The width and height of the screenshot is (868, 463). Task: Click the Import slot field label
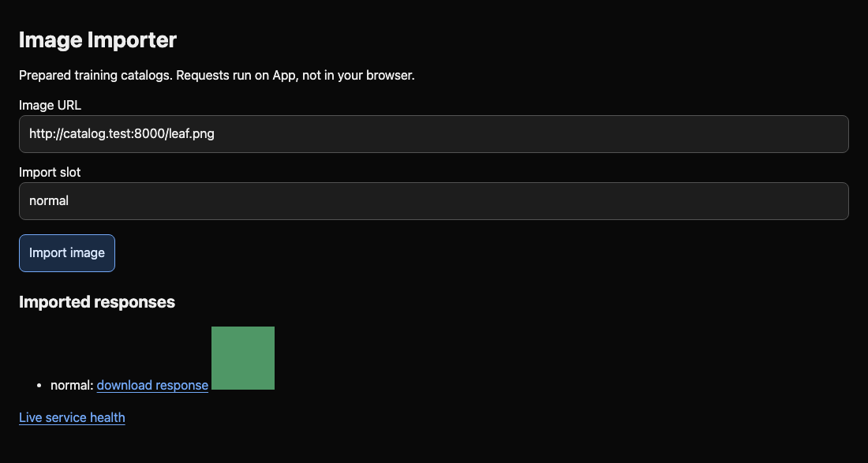coord(50,172)
